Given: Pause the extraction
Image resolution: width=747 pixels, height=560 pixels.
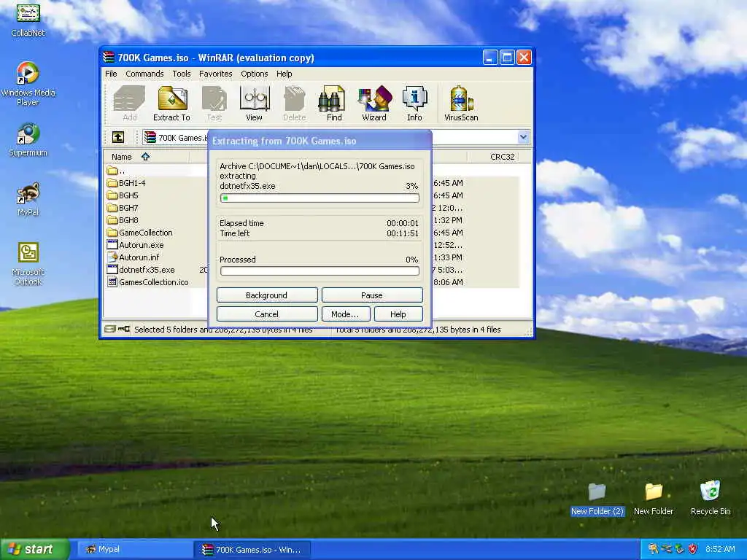Looking at the screenshot, I should [372, 295].
